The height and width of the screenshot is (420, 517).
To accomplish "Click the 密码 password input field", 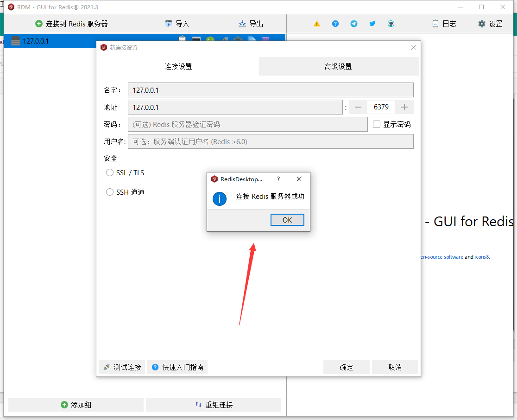I will pyautogui.click(x=247, y=124).
